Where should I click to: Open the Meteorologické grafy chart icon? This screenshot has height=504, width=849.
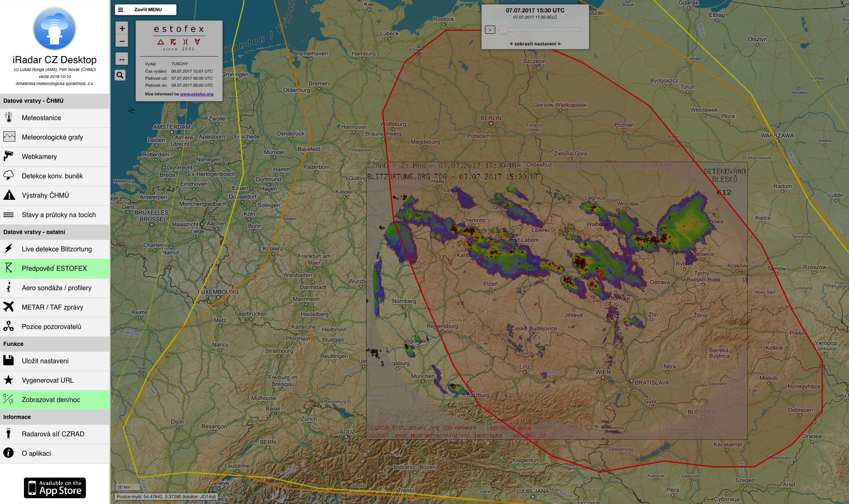9,137
